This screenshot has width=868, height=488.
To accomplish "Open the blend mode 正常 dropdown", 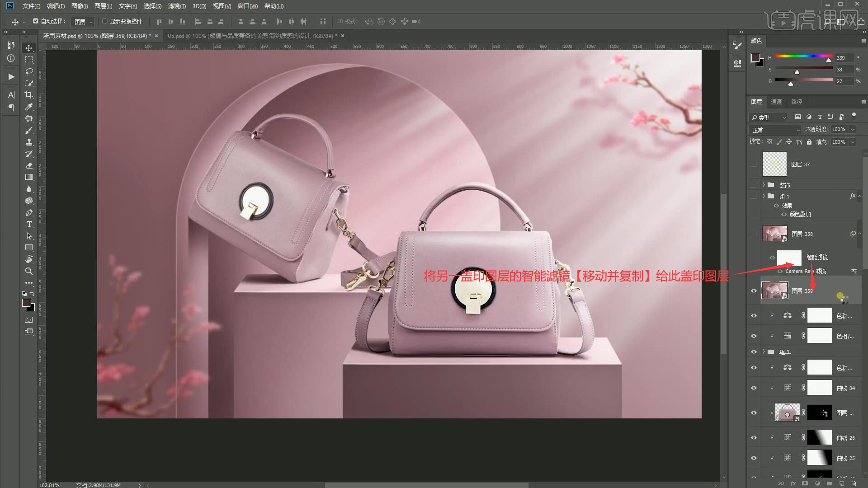I will pos(775,130).
